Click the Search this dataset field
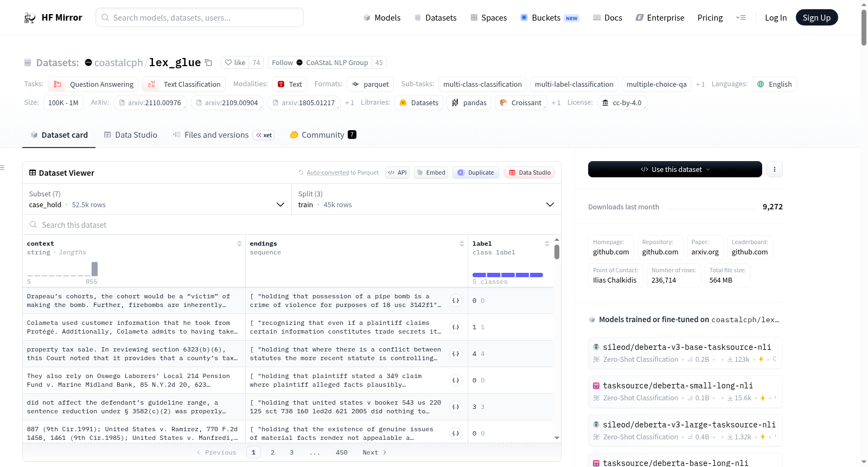868x467 pixels. [292, 225]
